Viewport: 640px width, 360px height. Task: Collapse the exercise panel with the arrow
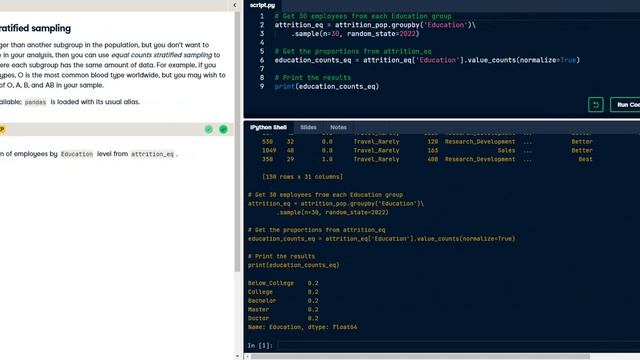pyautogui.click(x=235, y=5)
